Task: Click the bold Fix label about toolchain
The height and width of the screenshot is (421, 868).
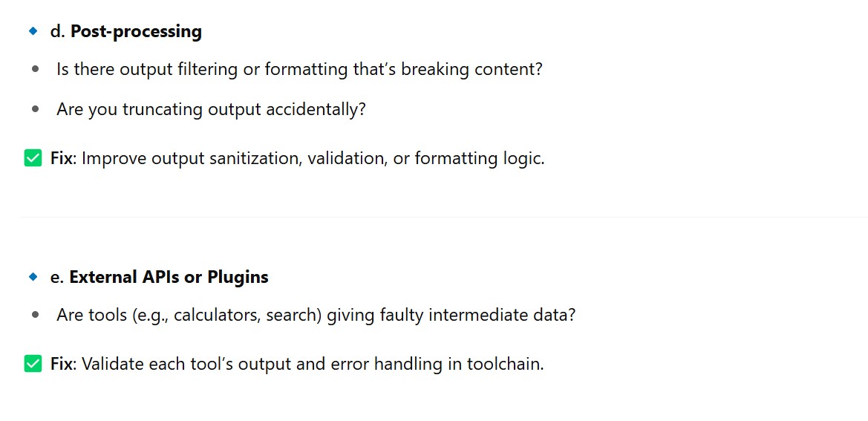Action: pyautogui.click(x=62, y=365)
